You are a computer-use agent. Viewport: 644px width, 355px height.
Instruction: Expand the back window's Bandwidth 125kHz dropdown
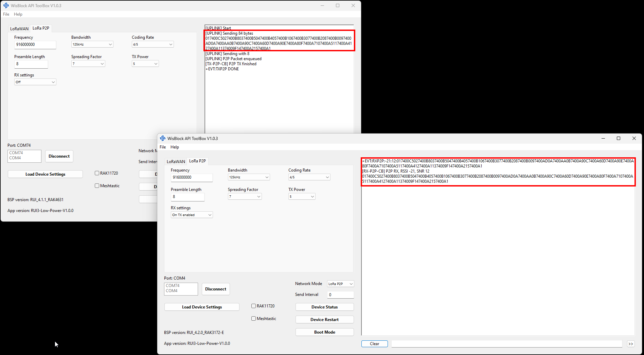click(92, 44)
